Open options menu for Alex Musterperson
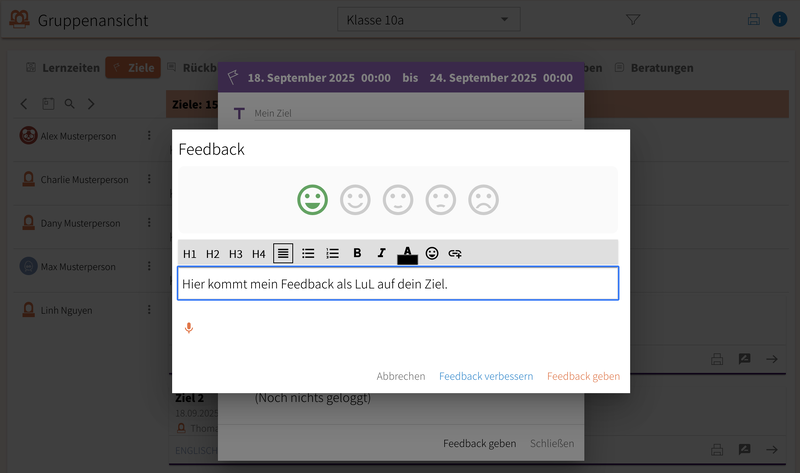800x473 pixels. click(x=149, y=136)
